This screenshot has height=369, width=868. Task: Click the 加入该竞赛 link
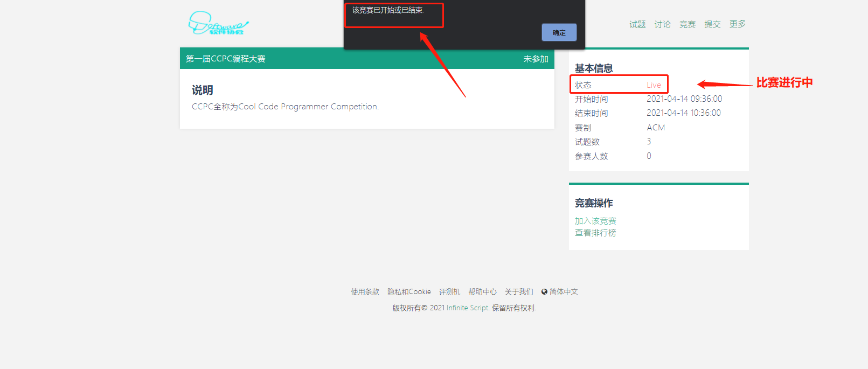(x=595, y=221)
